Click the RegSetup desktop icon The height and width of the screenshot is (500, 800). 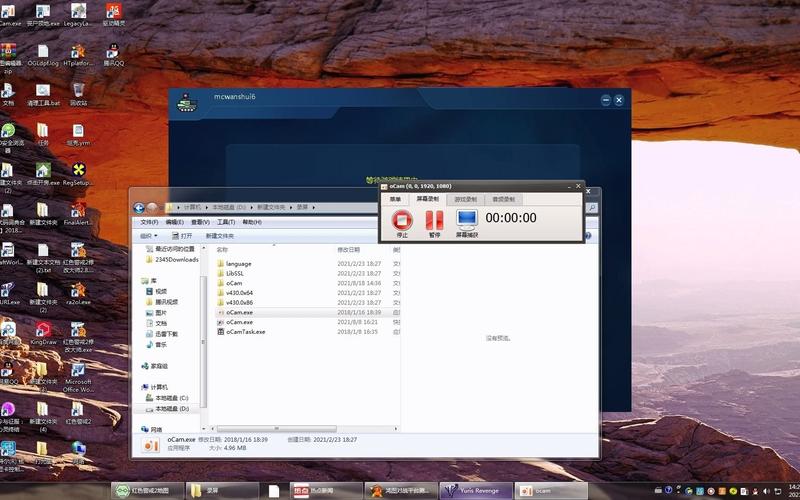click(77, 173)
